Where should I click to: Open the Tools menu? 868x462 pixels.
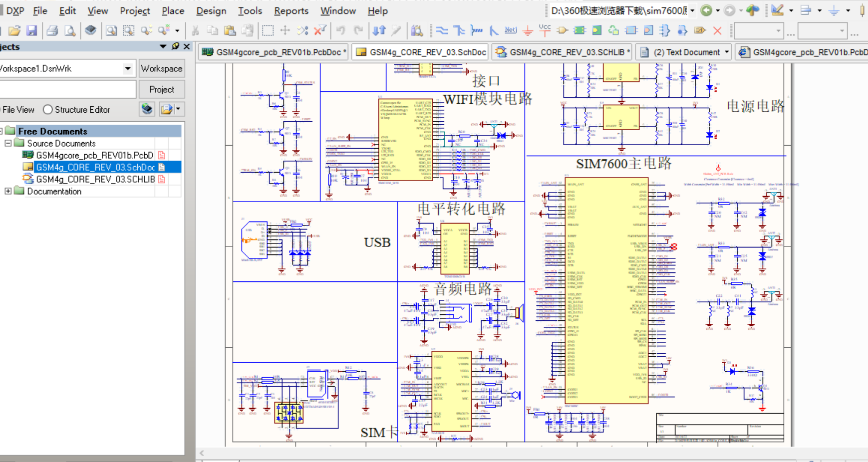click(250, 10)
